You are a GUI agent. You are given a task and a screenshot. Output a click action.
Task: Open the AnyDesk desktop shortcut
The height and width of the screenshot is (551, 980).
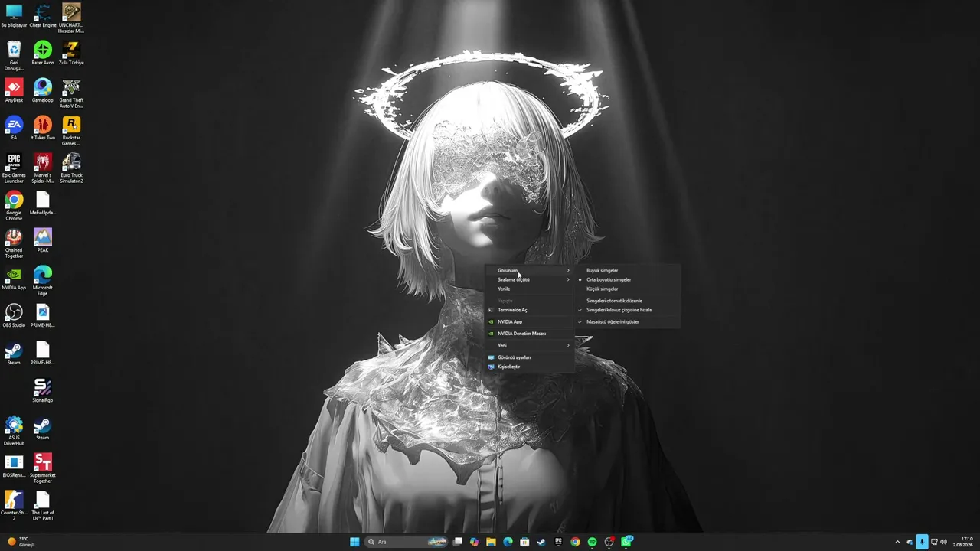pos(14,90)
